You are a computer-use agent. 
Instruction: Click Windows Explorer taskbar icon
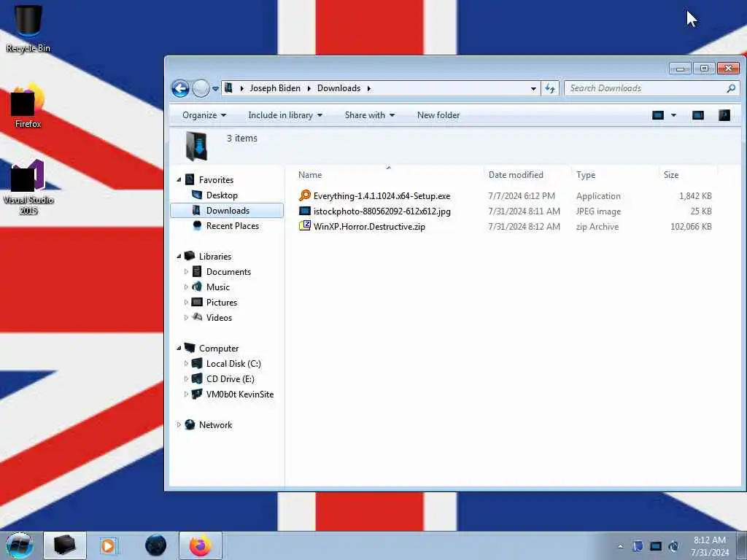65,545
